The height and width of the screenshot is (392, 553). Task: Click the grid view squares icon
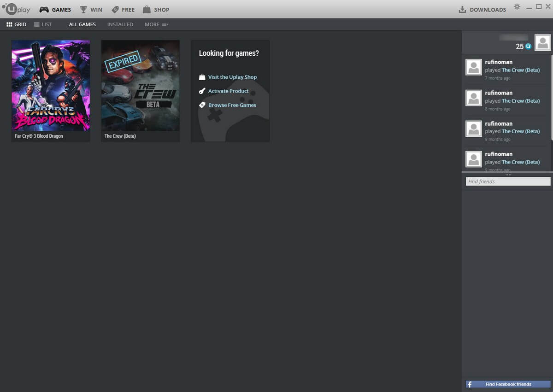click(x=9, y=24)
